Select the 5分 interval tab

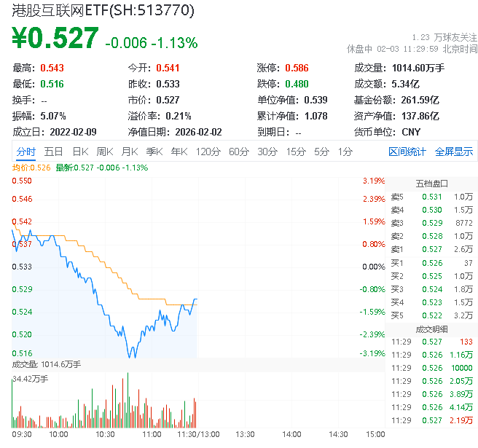(321, 152)
